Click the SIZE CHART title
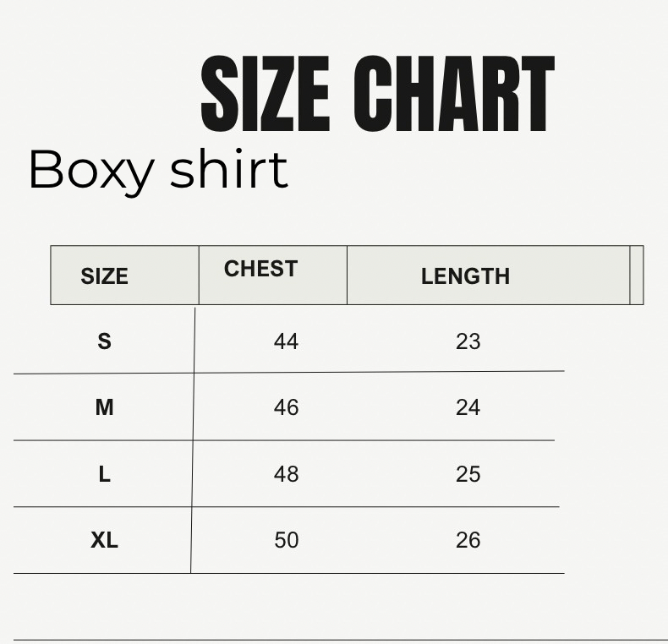The width and height of the screenshot is (668, 644). (x=377, y=94)
